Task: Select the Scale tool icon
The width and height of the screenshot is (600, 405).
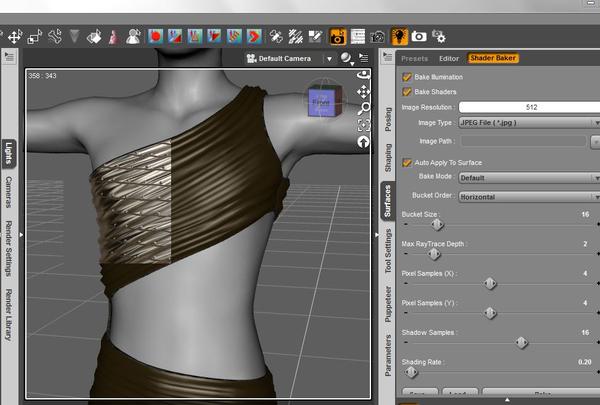Action: pos(35,37)
